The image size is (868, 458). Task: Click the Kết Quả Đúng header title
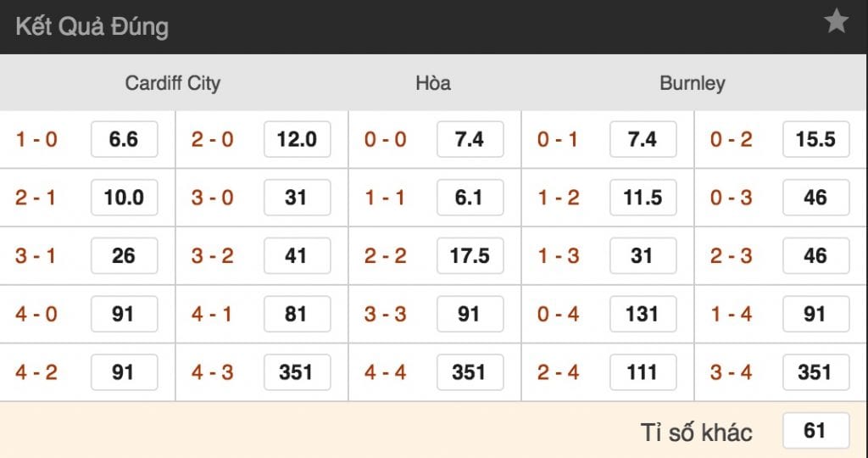pyautogui.click(x=92, y=26)
